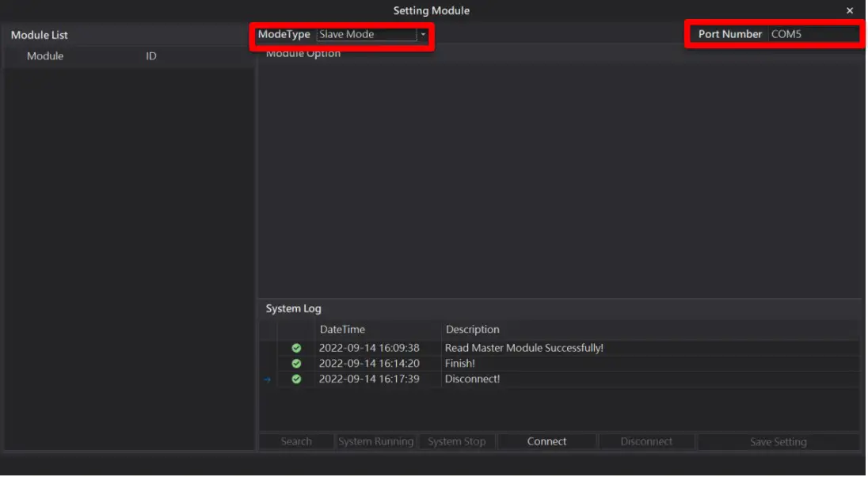Click the green check icon for Disconnect! entry
The width and height of the screenshot is (868, 477).
pyautogui.click(x=296, y=379)
